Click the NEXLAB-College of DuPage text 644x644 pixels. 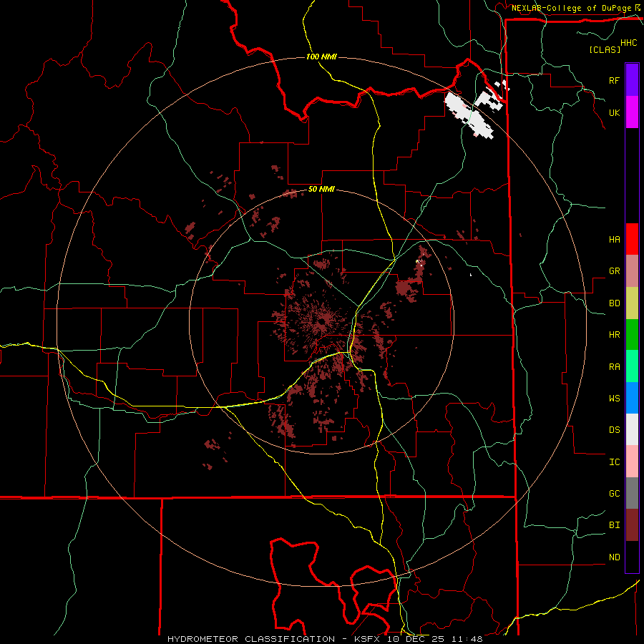[x=571, y=8]
